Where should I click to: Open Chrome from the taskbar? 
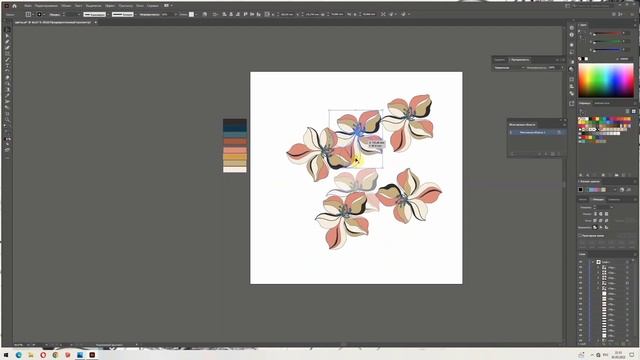click(55, 355)
